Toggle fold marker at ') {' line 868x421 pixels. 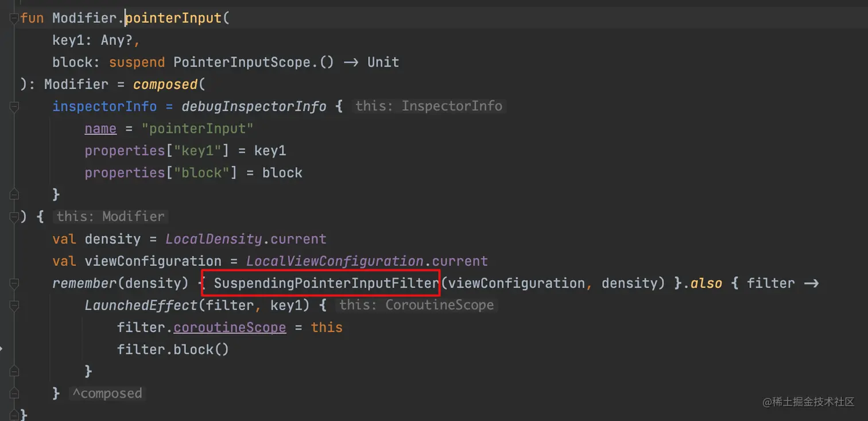pos(14,217)
